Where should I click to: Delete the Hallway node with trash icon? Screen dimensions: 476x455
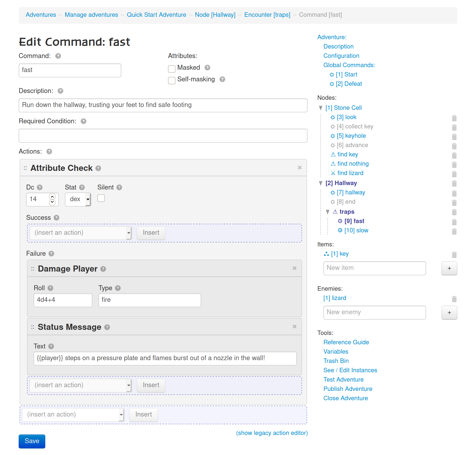[454, 183]
